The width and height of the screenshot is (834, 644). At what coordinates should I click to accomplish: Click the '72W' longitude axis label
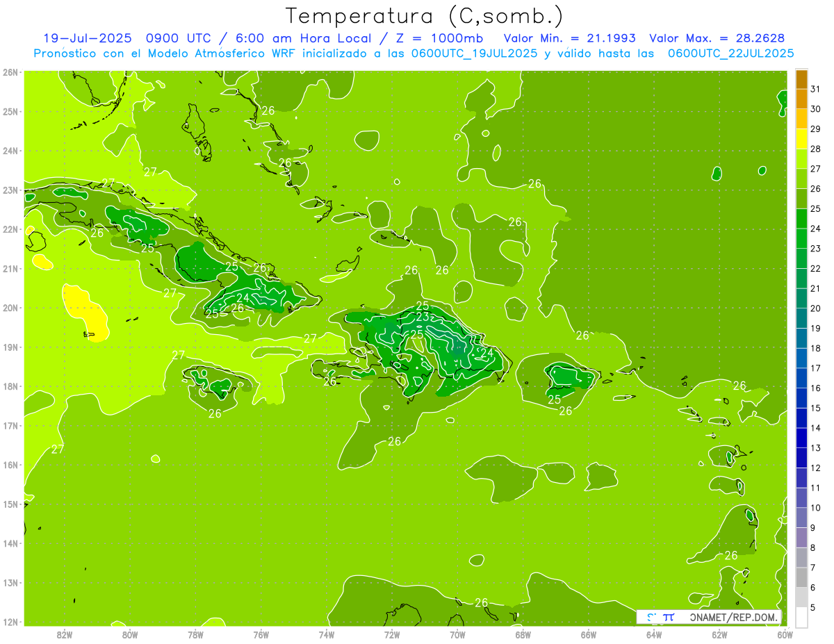click(392, 634)
